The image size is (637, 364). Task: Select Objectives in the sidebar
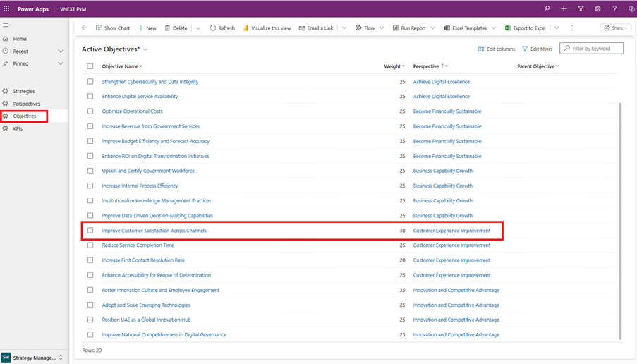25,116
